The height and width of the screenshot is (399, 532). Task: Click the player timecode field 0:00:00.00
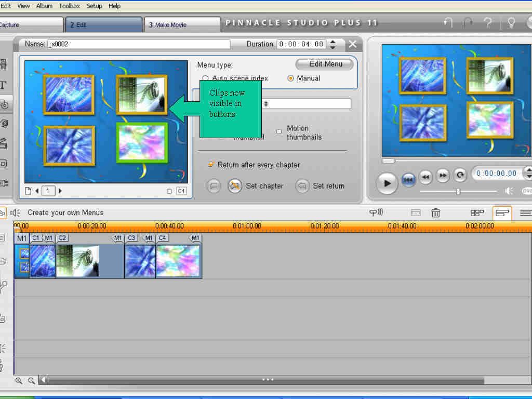[x=497, y=174]
